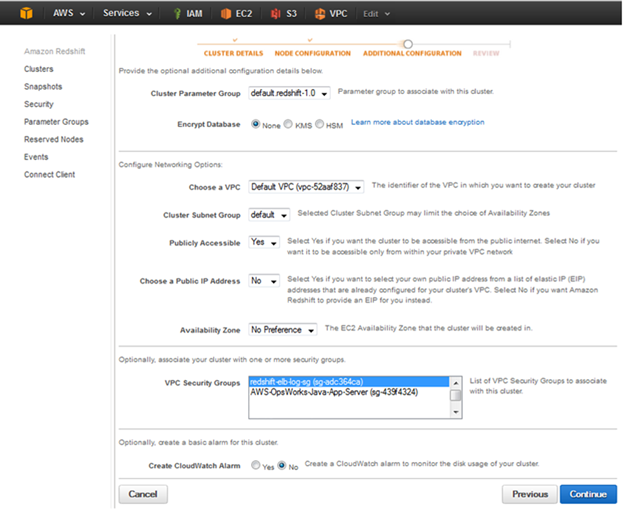Screen dimensions: 623x509
Task: Select the Review wizard step
Action: click(486, 53)
